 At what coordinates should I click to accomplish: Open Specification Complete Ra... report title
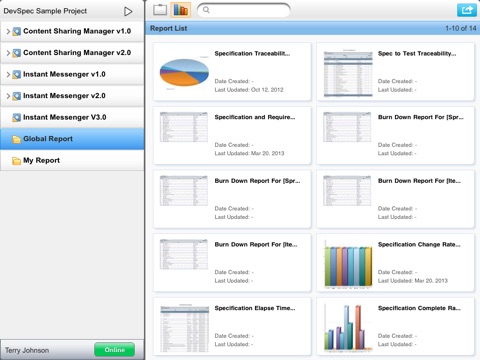419,308
